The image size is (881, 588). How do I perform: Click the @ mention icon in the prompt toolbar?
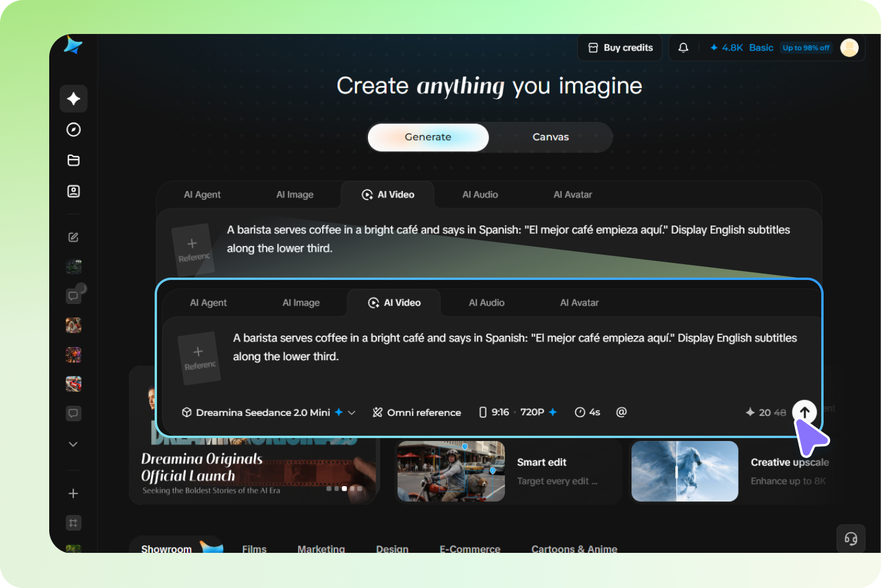point(622,412)
